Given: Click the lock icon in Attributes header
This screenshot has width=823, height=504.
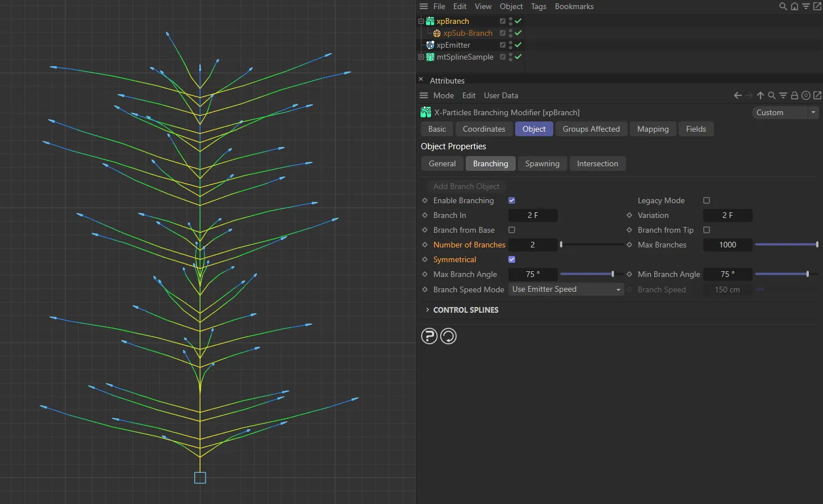Looking at the screenshot, I should (795, 95).
